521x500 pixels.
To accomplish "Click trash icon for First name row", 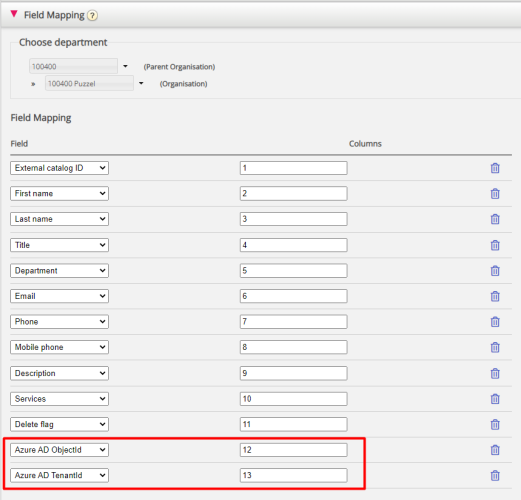I will (x=495, y=194).
